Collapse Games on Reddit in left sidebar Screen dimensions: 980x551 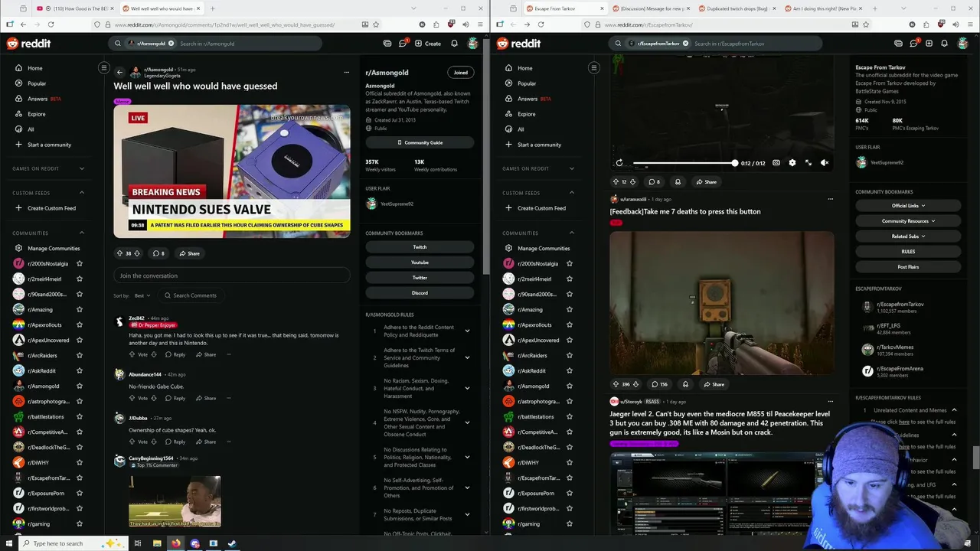pyautogui.click(x=82, y=168)
